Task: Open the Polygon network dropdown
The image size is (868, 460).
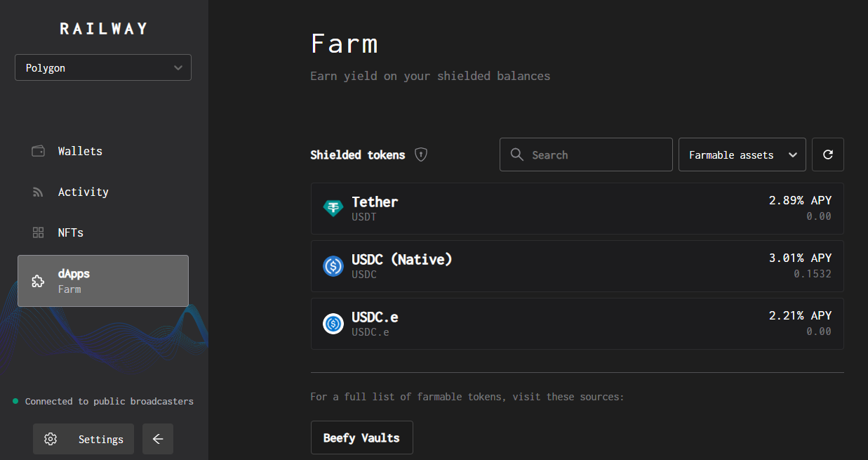Action: point(103,68)
